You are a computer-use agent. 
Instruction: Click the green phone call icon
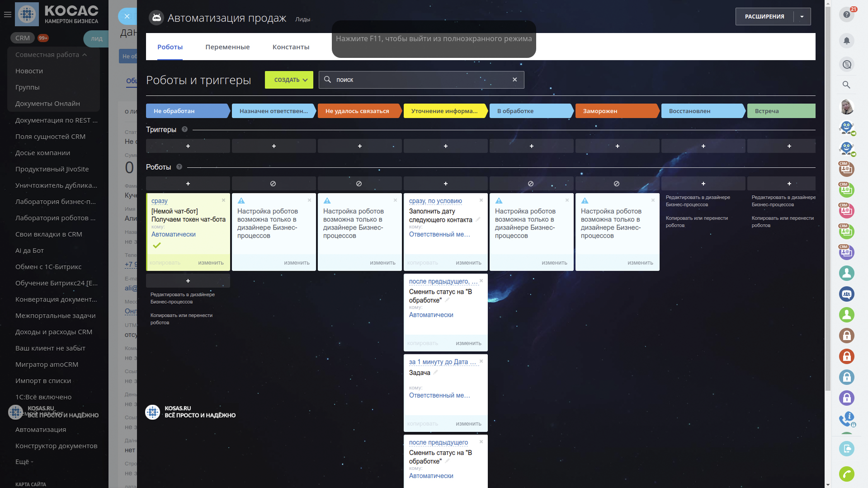846,474
